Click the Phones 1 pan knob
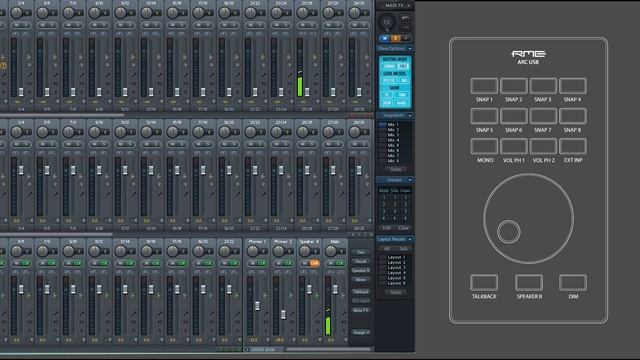 (253, 251)
